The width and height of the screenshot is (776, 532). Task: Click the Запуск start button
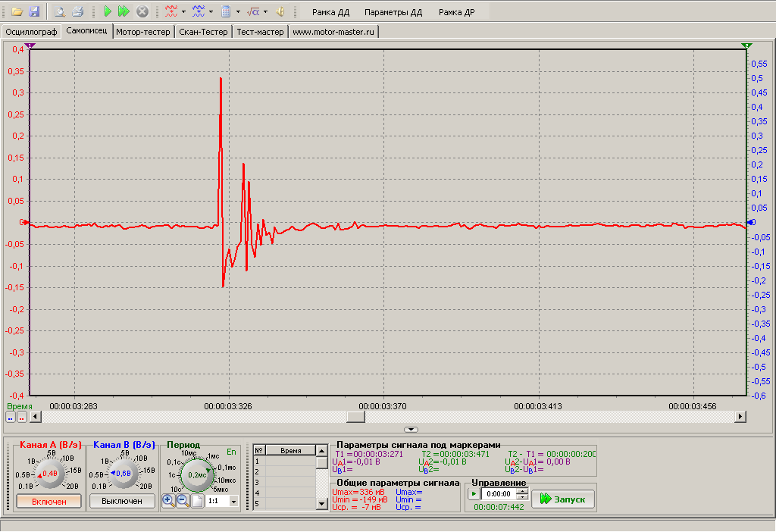pos(562,499)
